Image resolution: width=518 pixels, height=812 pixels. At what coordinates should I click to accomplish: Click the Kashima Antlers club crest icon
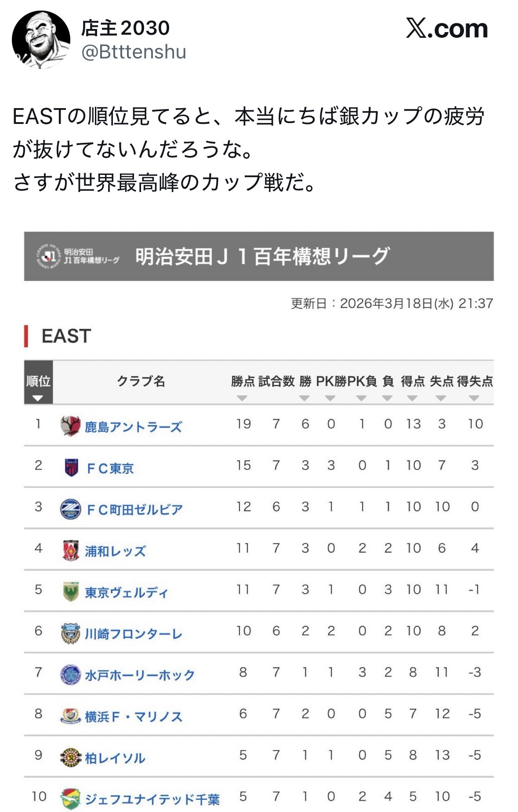pos(70,425)
